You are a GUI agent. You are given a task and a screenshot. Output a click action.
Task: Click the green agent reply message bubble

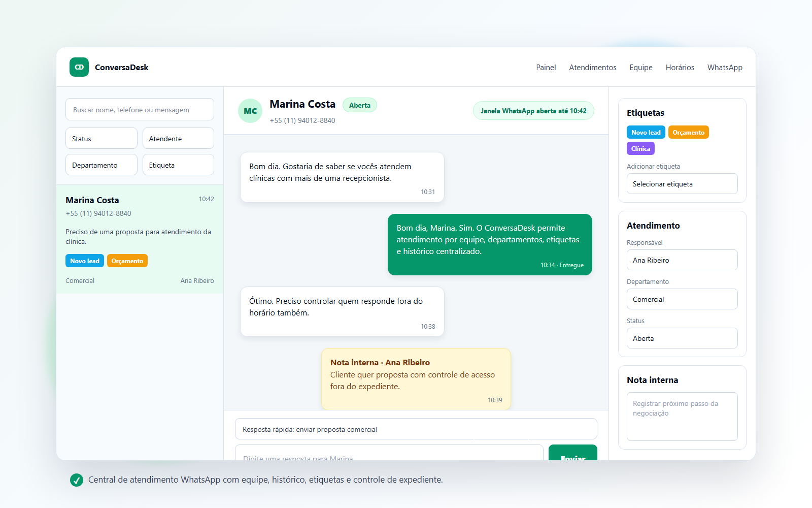[x=490, y=244]
